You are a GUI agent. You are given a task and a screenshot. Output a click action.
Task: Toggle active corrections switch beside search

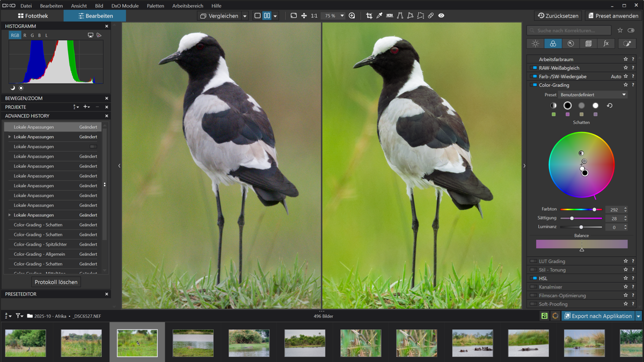coord(631,31)
